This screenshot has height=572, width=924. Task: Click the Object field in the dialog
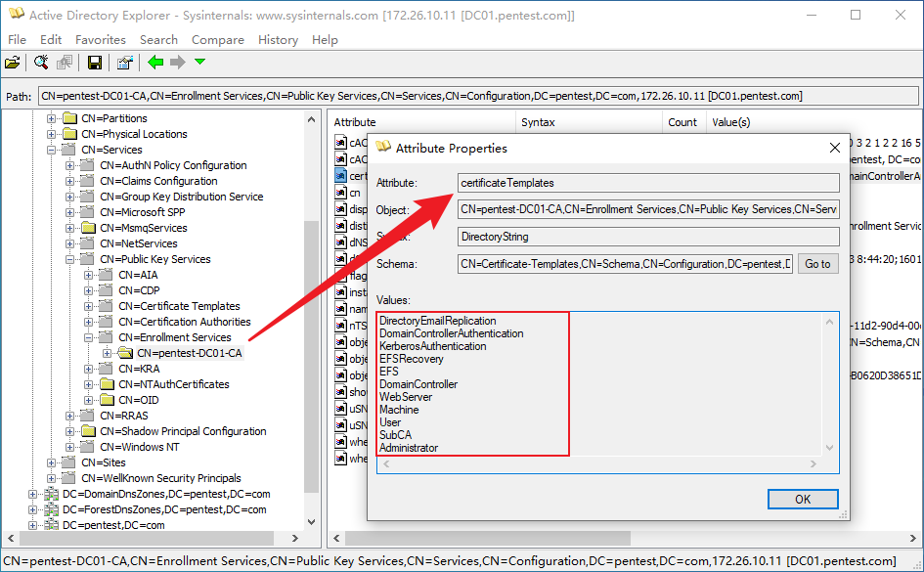tap(648, 209)
